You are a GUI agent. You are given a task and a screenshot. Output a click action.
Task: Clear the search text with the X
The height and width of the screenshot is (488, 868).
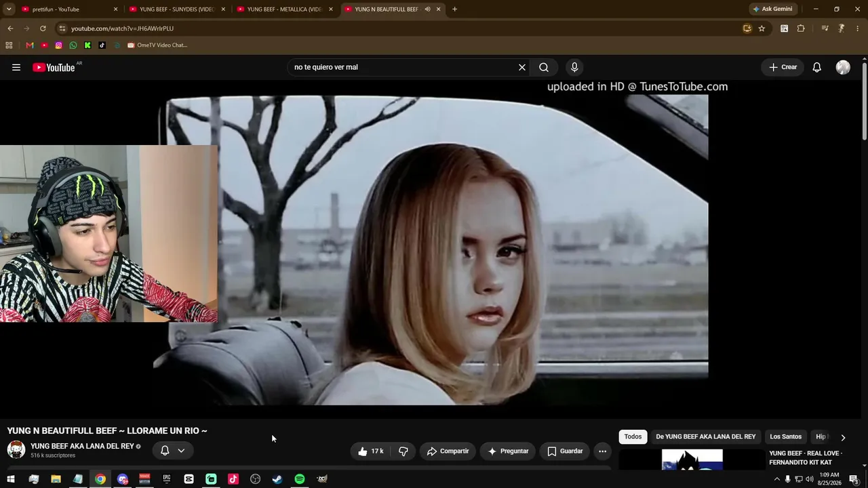[x=522, y=67]
